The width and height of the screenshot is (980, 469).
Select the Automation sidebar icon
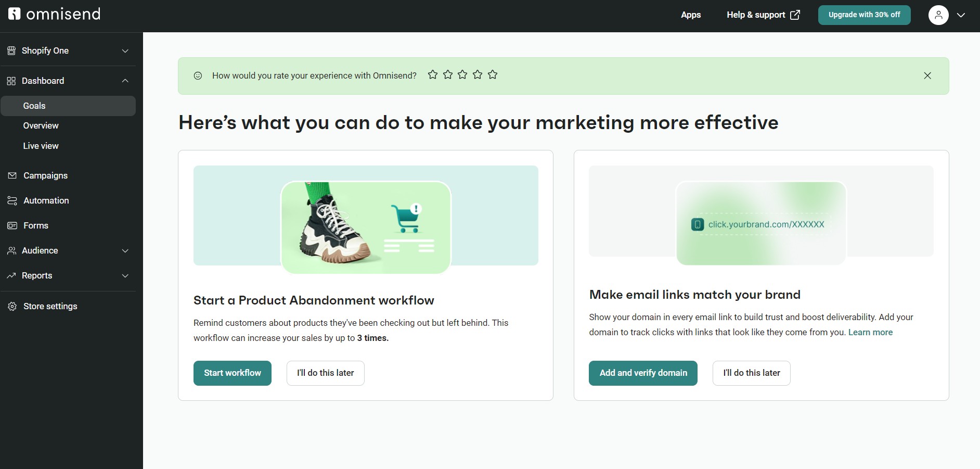pyautogui.click(x=11, y=200)
